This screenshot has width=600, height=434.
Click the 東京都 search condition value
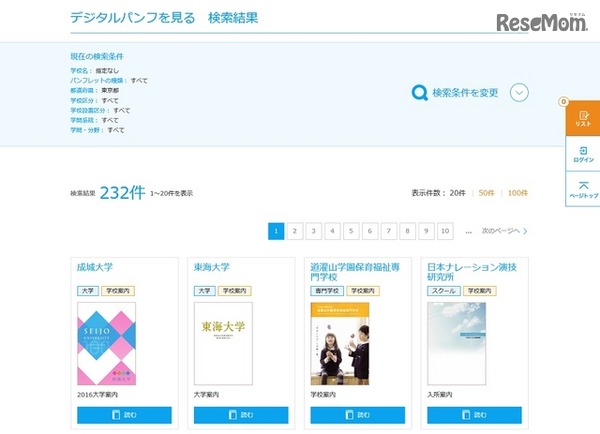pyautogui.click(x=110, y=90)
